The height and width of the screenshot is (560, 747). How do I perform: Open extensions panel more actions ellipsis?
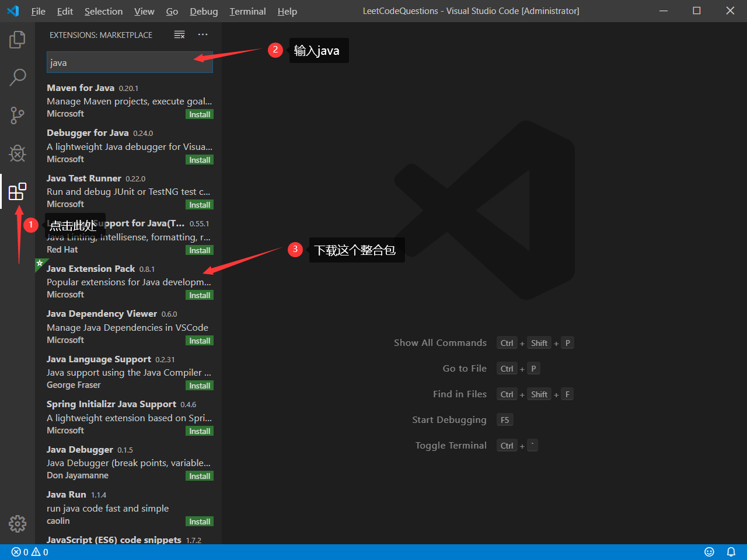[203, 34]
